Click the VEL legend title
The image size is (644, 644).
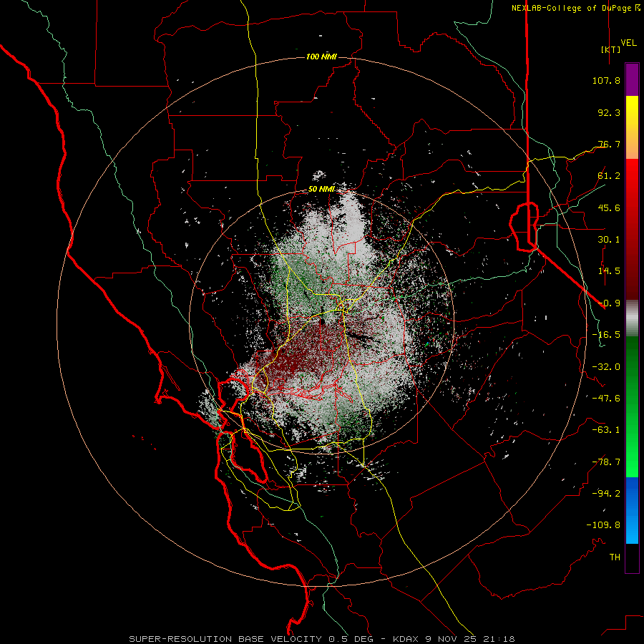[x=628, y=43]
